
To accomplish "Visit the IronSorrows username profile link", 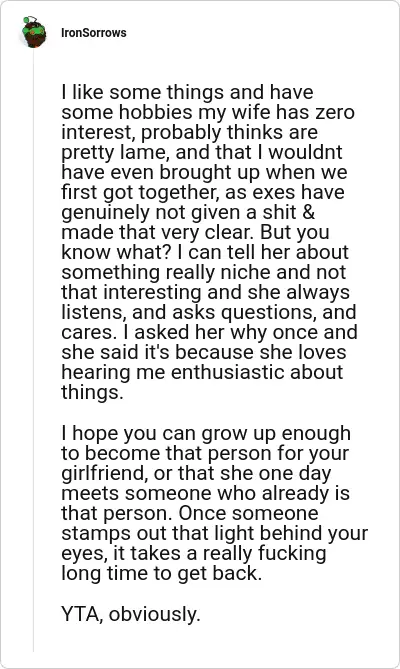I will point(94,33).
